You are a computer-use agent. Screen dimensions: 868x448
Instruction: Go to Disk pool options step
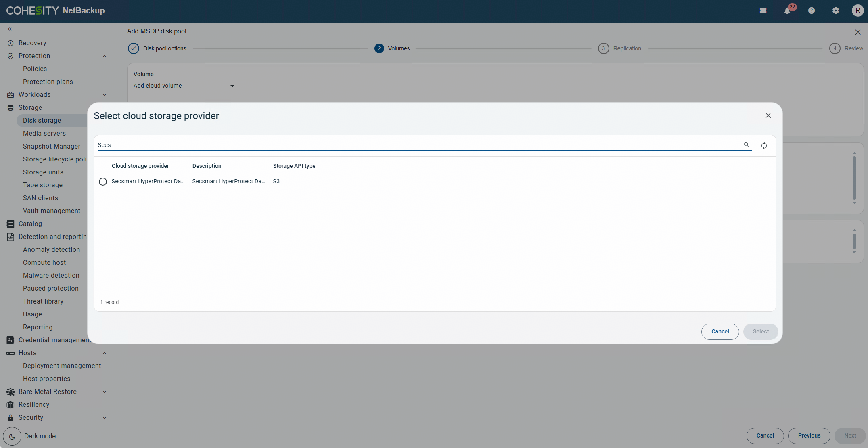point(157,48)
